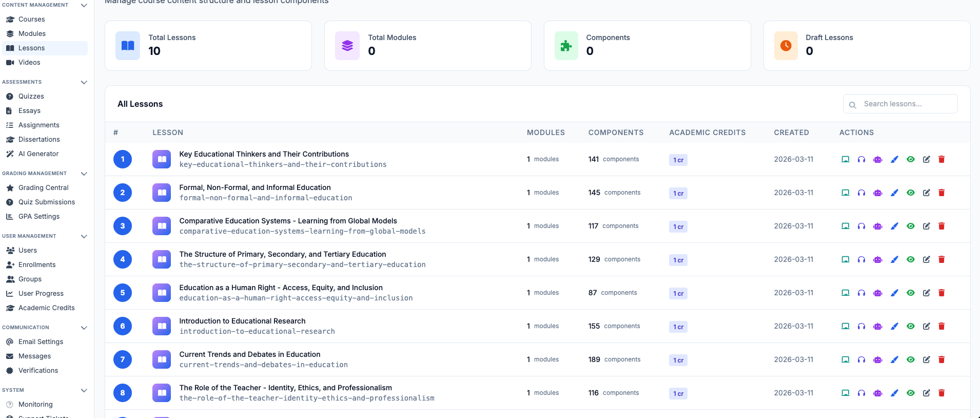
Task: Click robot icon for Formal, Non-Formal lesson
Action: [878, 193]
